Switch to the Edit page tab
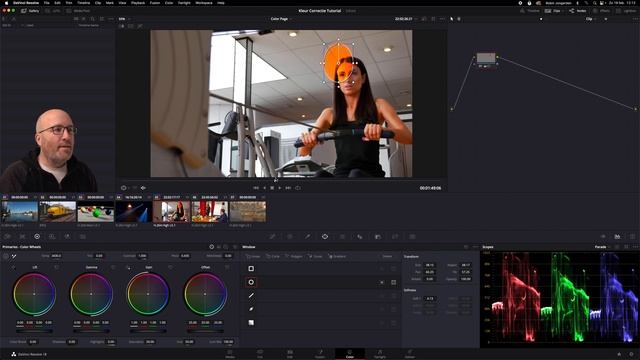The width and height of the screenshot is (640, 360). pyautogui.click(x=290, y=354)
